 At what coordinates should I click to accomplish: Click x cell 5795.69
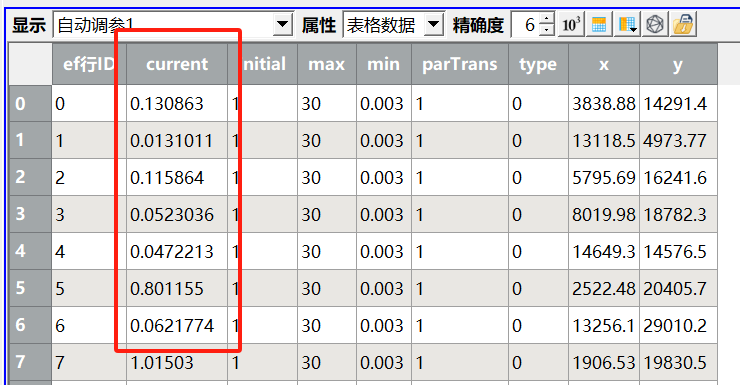pos(604,177)
